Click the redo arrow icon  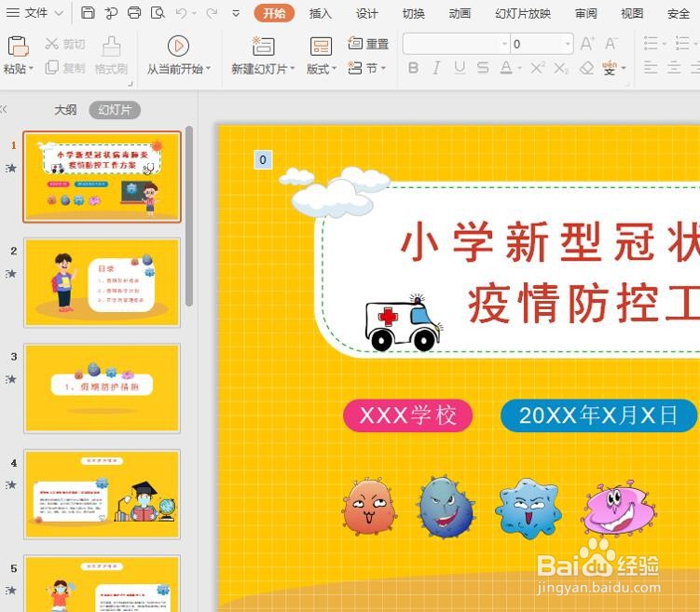[x=212, y=13]
